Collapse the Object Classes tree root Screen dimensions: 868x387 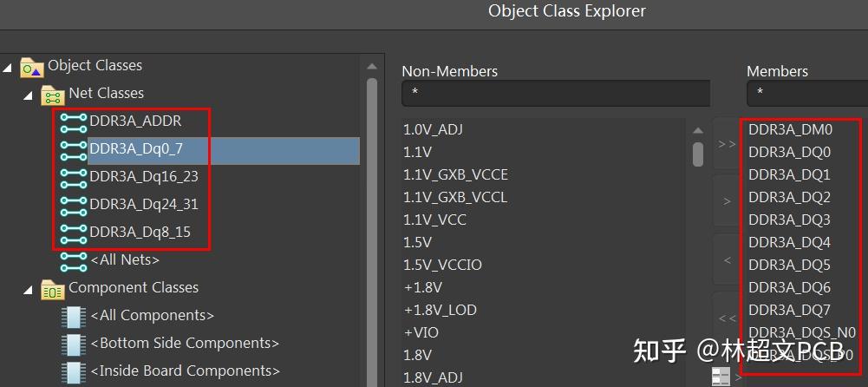(x=8, y=66)
